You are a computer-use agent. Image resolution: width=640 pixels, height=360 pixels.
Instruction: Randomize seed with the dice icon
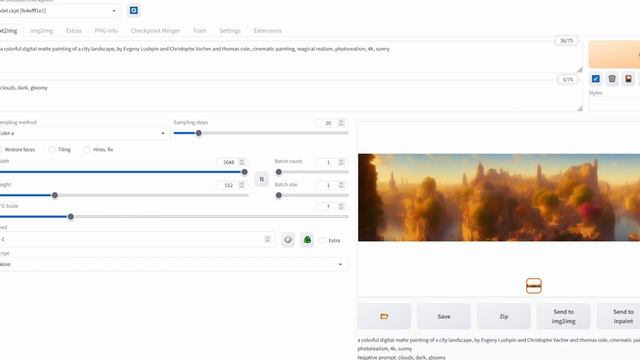coord(288,240)
